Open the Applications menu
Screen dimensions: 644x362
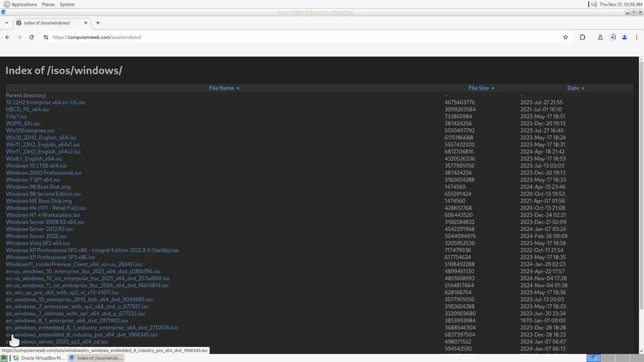tap(23, 4)
